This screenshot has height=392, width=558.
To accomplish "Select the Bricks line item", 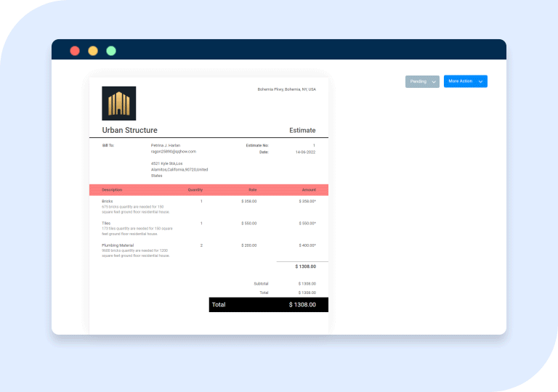I will pos(108,201).
